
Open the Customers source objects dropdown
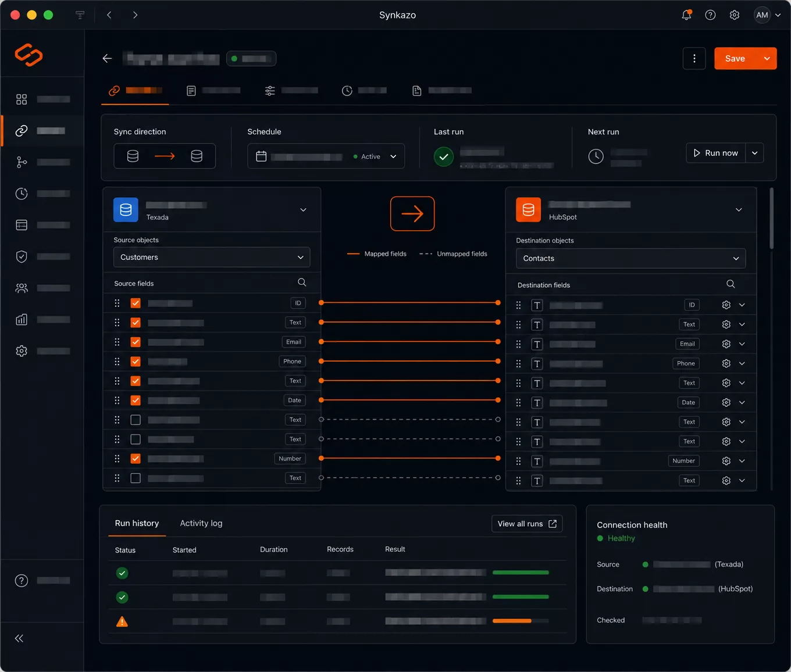click(x=212, y=257)
